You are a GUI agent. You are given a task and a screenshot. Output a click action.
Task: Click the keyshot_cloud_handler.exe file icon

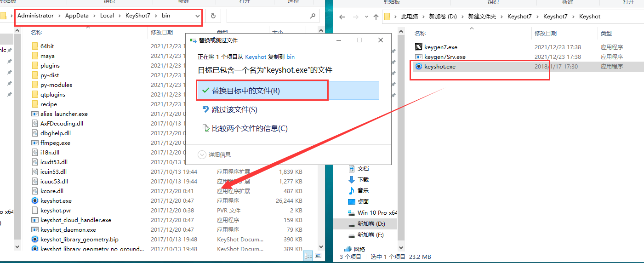coord(35,220)
